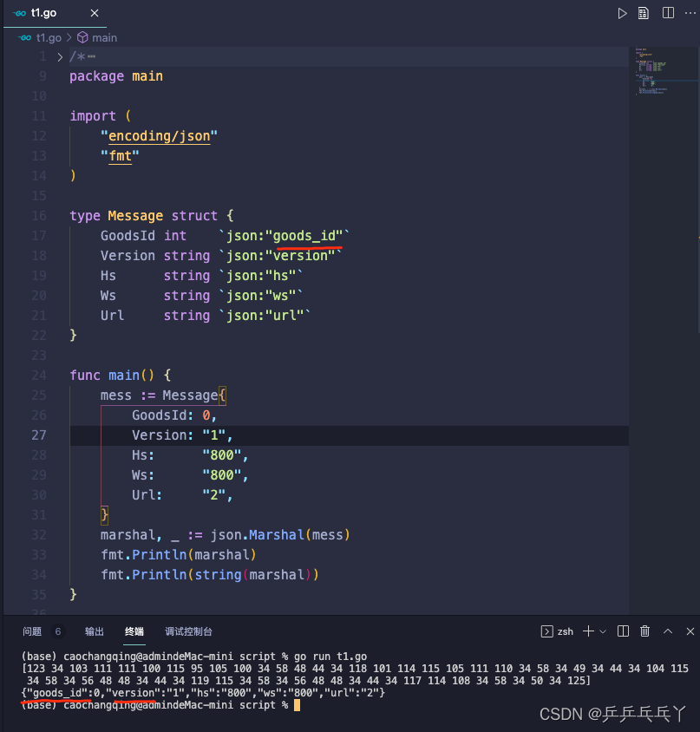Image resolution: width=700 pixels, height=732 pixels.
Task: Collapse the comment block on line 1
Action: tap(58, 56)
